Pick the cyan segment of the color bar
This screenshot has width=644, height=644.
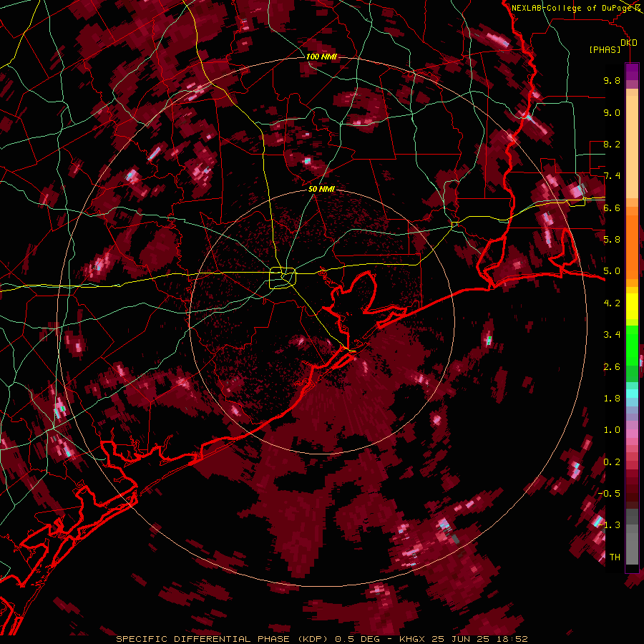(x=632, y=394)
